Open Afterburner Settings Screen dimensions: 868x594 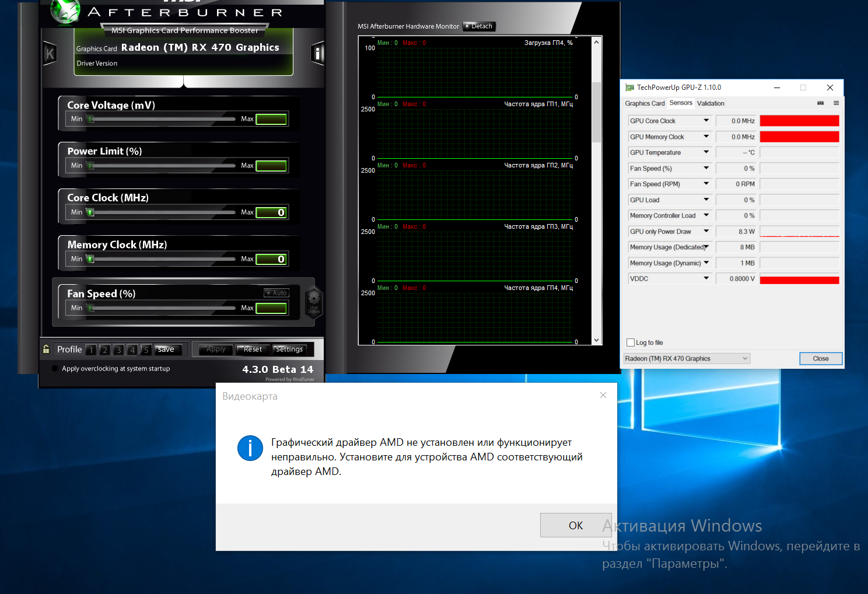[289, 350]
